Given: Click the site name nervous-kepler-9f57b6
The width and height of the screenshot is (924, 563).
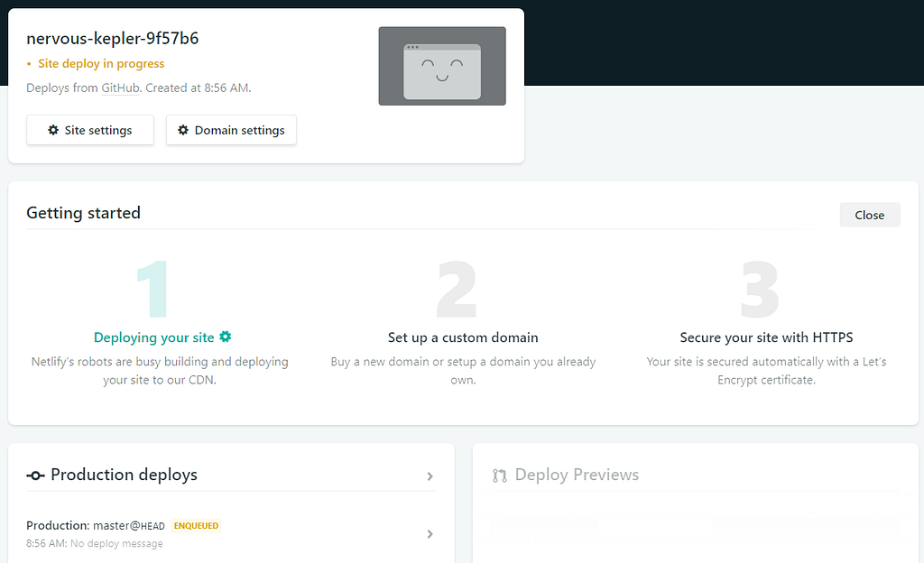Looking at the screenshot, I should tap(113, 38).
